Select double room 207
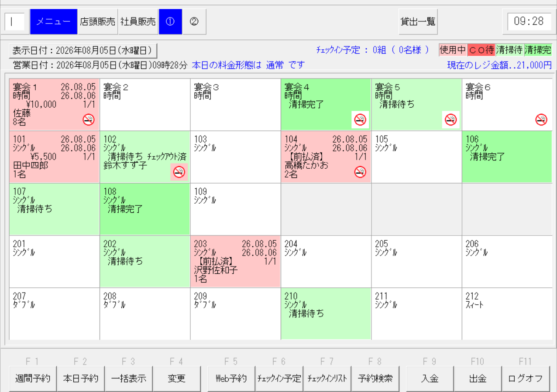Screen dimensions: 557x392 tap(54, 314)
